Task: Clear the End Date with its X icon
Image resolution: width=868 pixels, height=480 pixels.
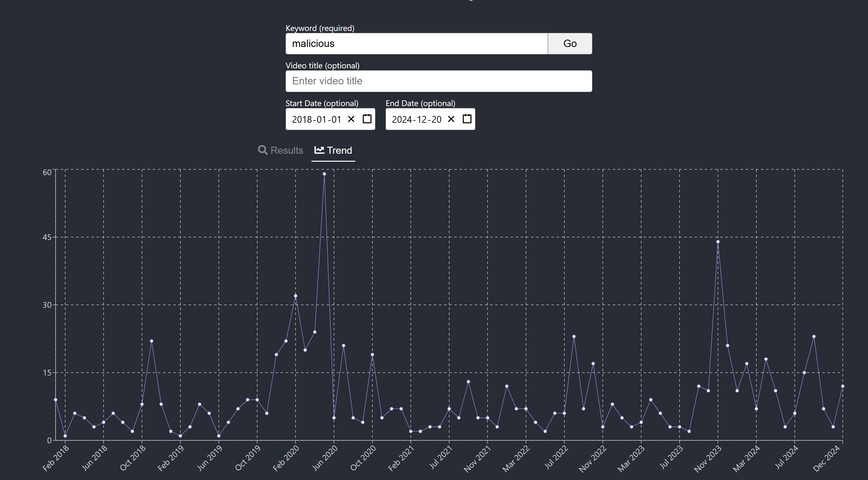Action: [451, 119]
